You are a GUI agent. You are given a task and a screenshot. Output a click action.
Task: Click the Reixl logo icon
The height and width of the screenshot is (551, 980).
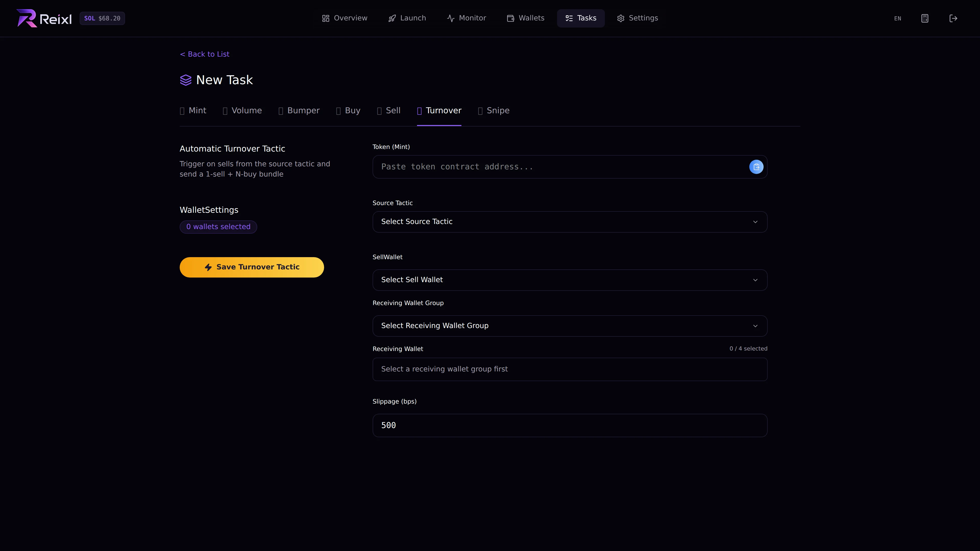(x=27, y=18)
